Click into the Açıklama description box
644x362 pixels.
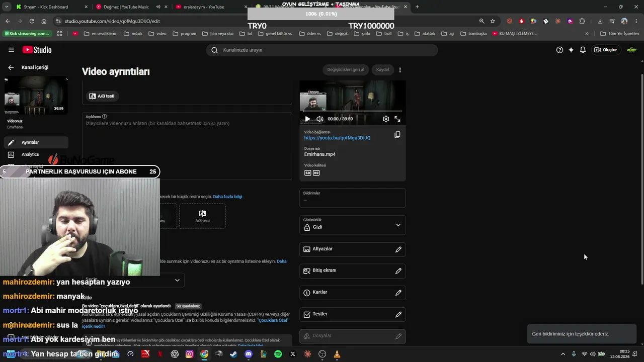(x=187, y=146)
